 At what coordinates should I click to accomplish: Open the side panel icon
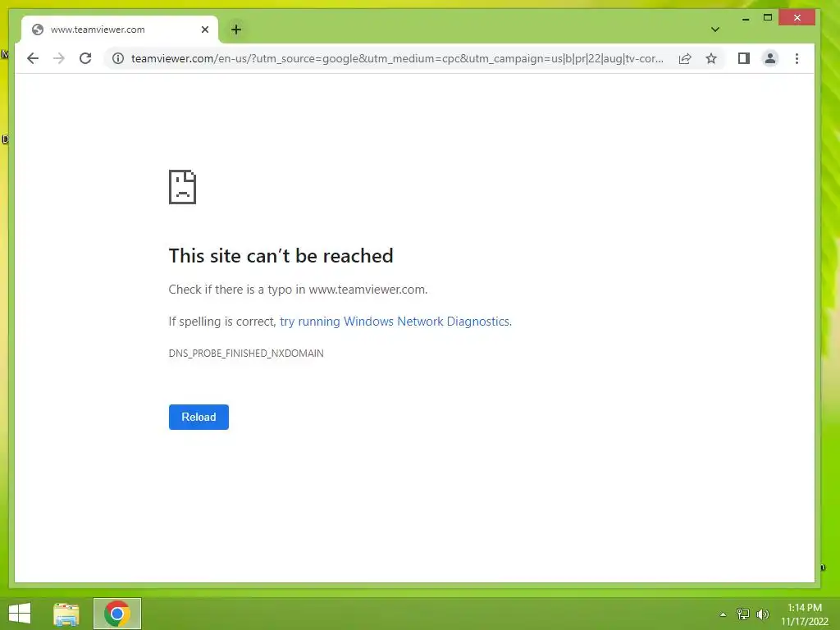point(743,58)
